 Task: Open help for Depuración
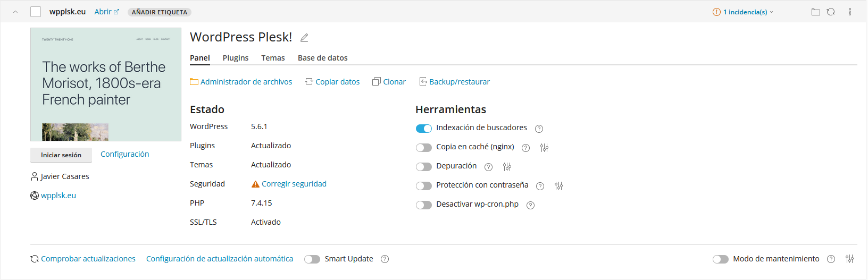[488, 167]
